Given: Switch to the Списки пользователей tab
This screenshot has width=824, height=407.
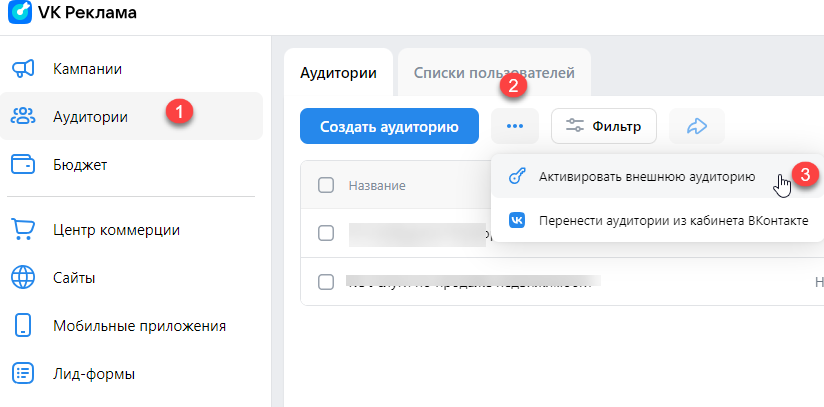Looking at the screenshot, I should [x=494, y=73].
